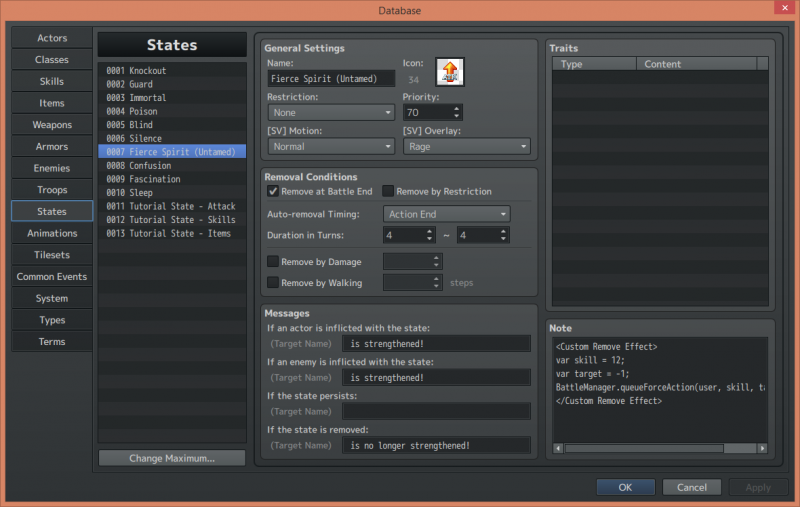
Task: Click the Apply button
Action: click(x=758, y=487)
